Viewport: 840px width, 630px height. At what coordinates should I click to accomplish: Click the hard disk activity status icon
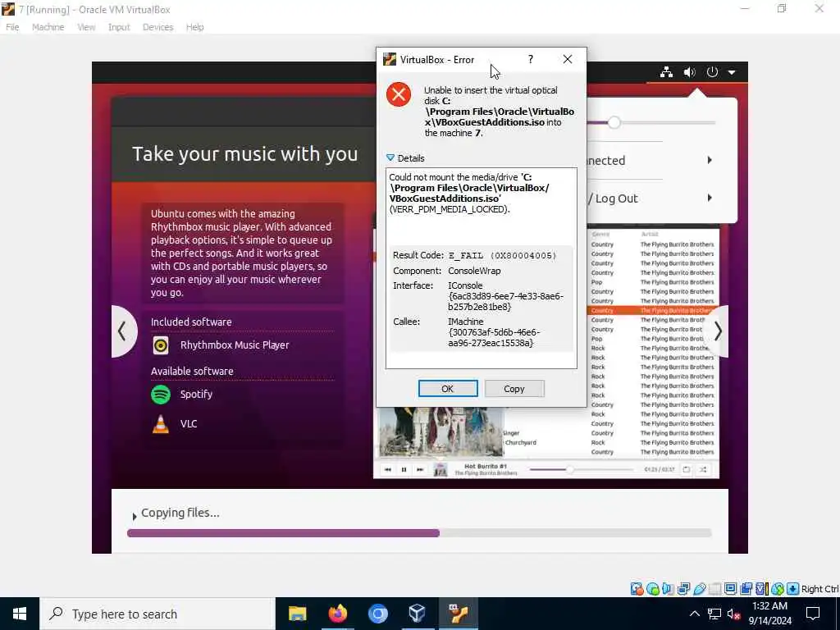(637, 589)
